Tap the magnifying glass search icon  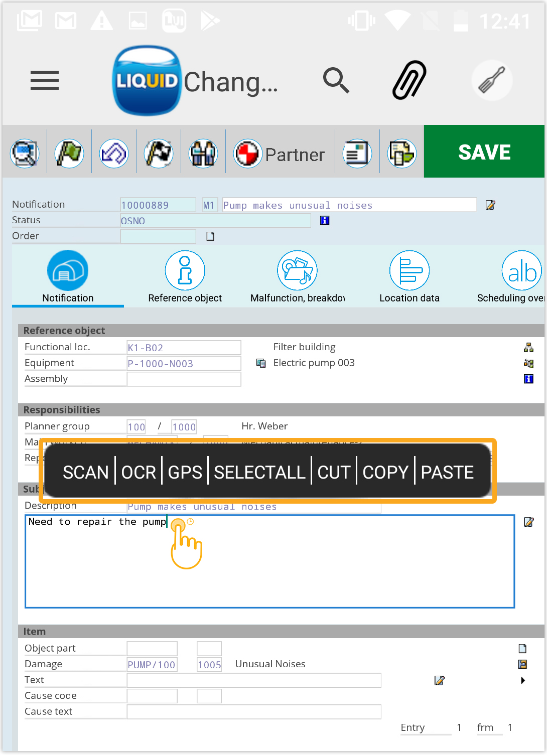pyautogui.click(x=336, y=80)
